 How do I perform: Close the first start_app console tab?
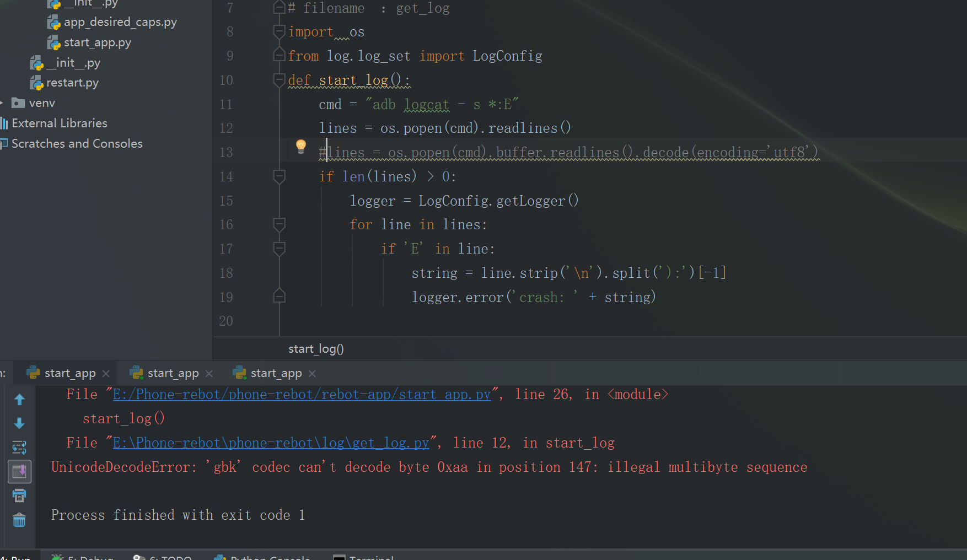point(106,373)
